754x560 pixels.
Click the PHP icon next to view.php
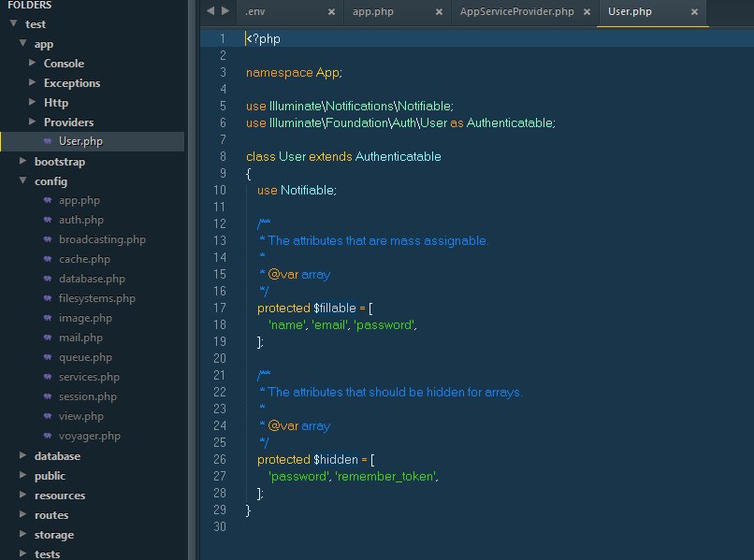[x=48, y=416]
